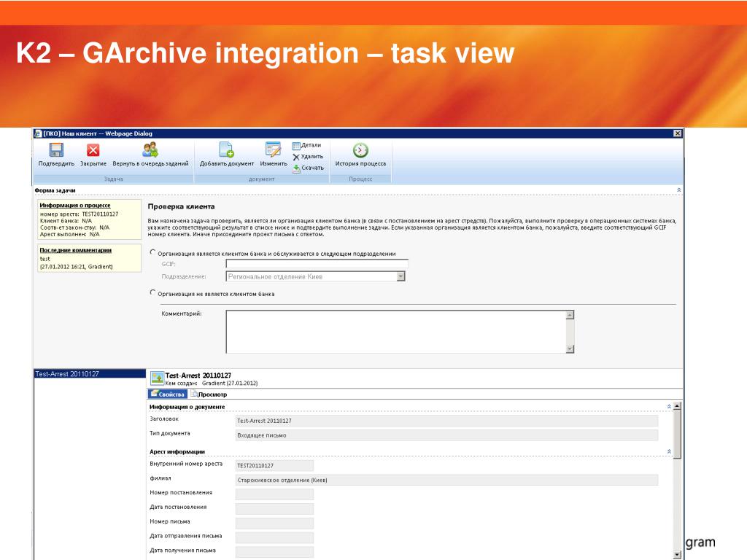Click the Филиал field

coord(446,480)
